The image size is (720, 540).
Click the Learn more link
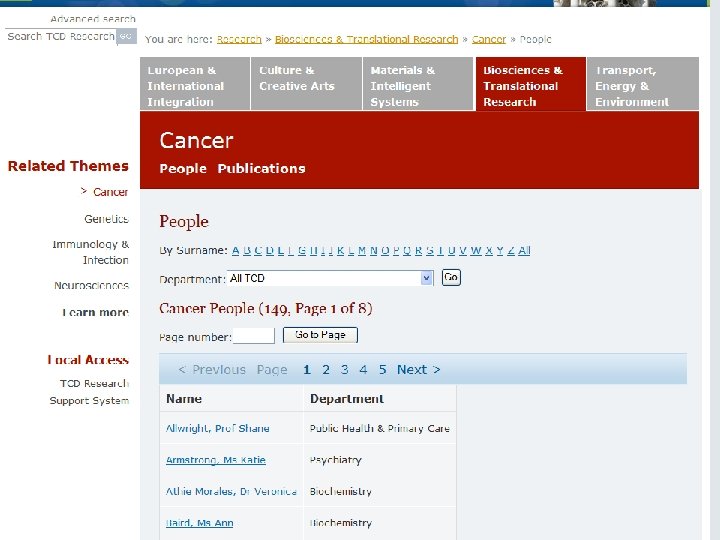[x=95, y=312]
